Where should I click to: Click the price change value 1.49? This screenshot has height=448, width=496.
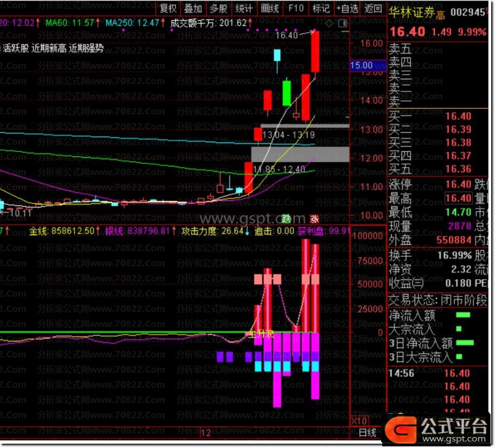(x=441, y=32)
